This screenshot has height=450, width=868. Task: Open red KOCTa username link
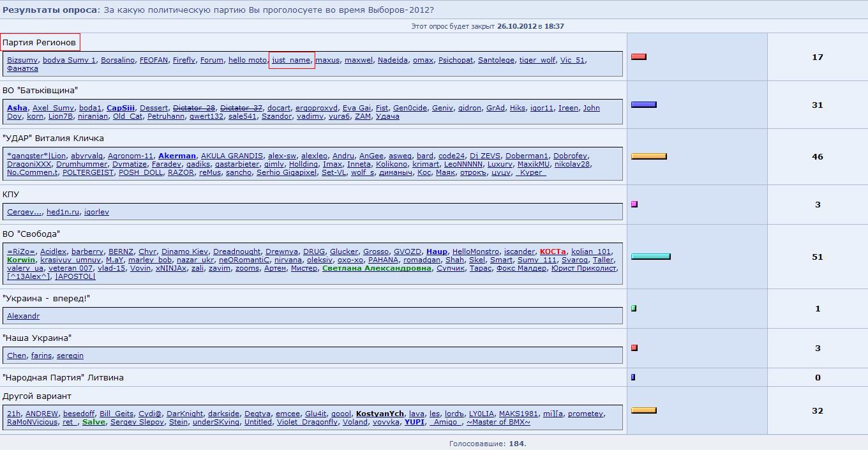coord(553,251)
